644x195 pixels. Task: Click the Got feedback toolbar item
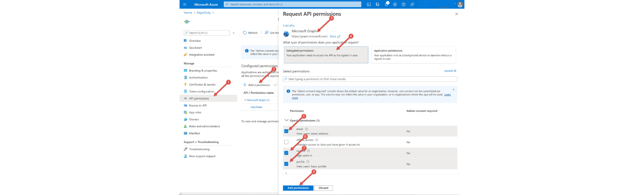272,33
